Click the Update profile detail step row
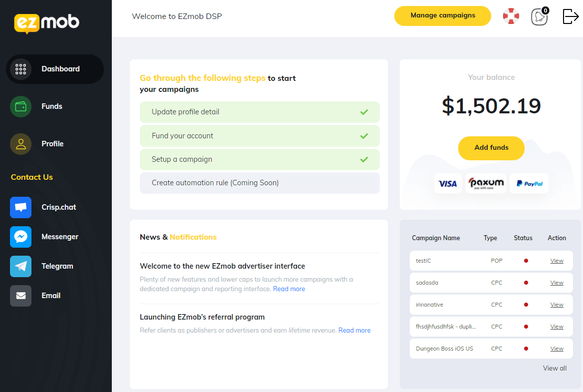 260,112
